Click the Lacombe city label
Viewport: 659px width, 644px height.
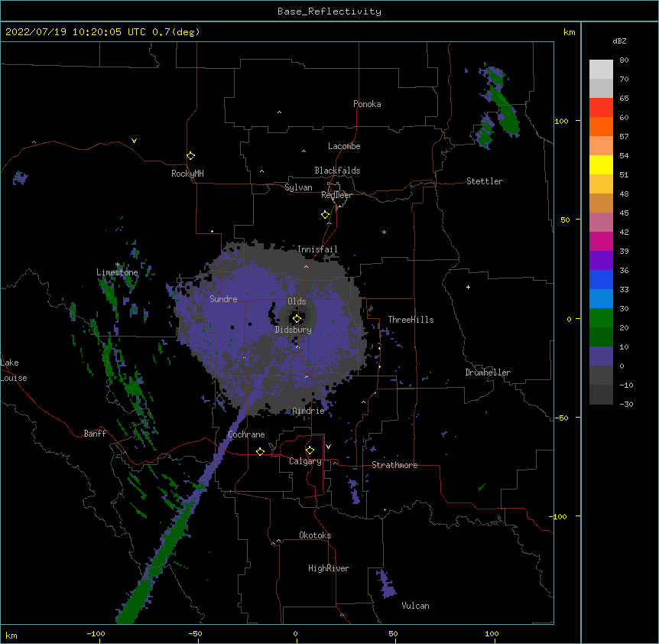[344, 146]
